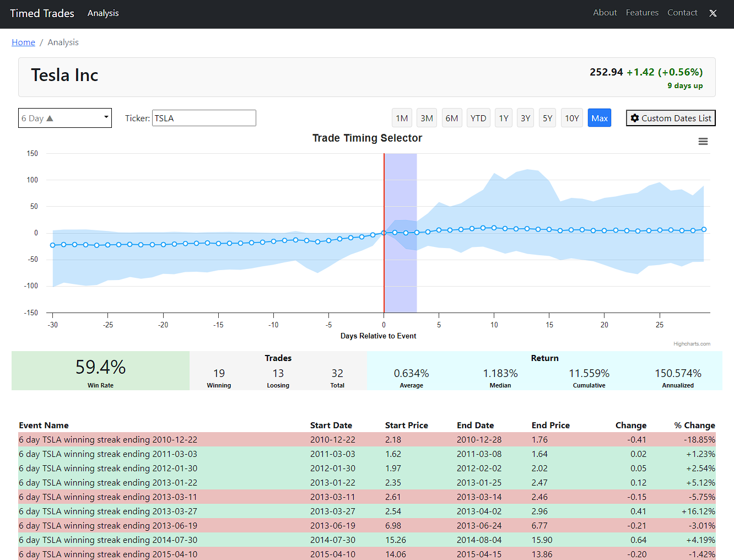Viewport: 734px width, 560px height.
Task: Select the Event Name column header
Action: pos(44,426)
